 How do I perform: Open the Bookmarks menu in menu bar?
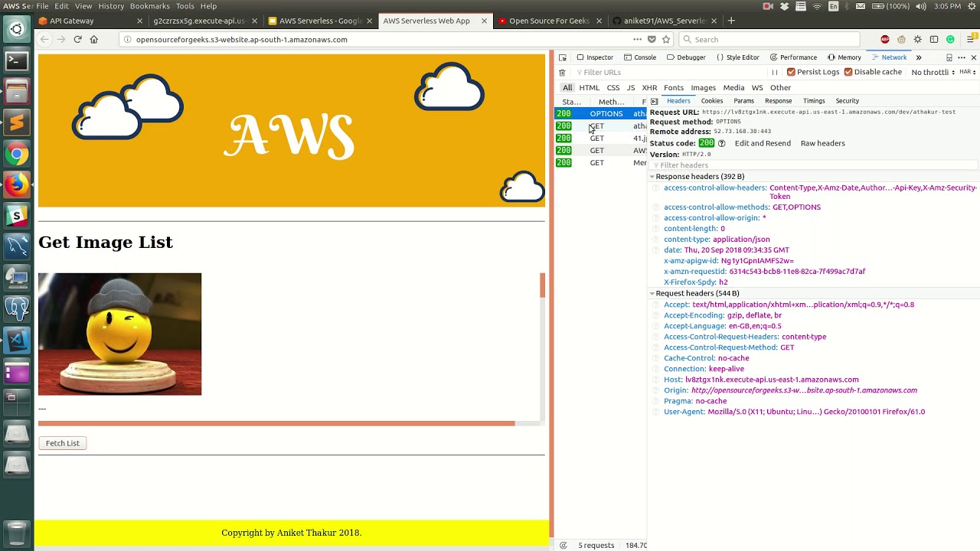point(150,6)
